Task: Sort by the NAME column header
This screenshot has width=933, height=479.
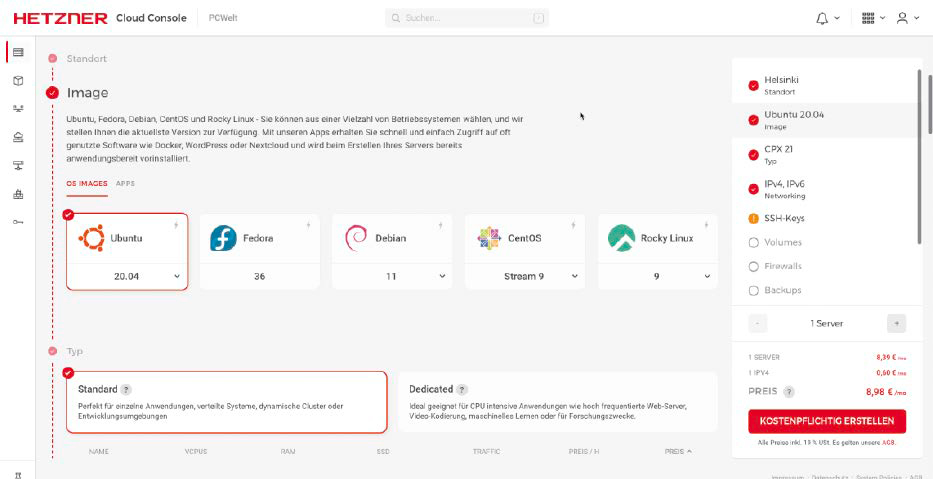Action: pyautogui.click(x=98, y=452)
